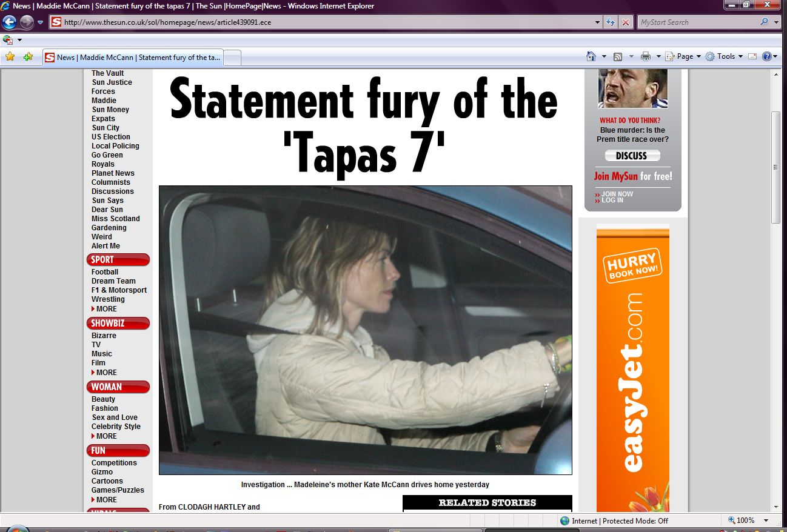Open the Football link under Sport
The height and width of the screenshot is (532, 787).
point(105,272)
